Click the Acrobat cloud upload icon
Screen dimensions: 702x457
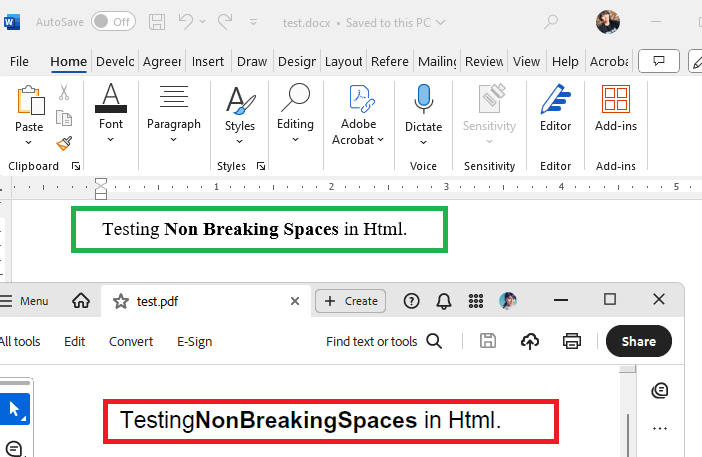530,341
